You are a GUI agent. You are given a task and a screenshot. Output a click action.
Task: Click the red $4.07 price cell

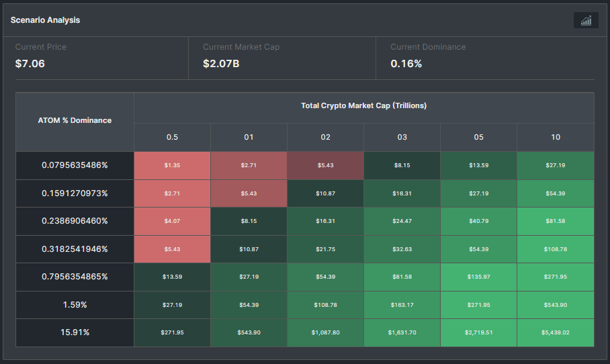[172, 221]
